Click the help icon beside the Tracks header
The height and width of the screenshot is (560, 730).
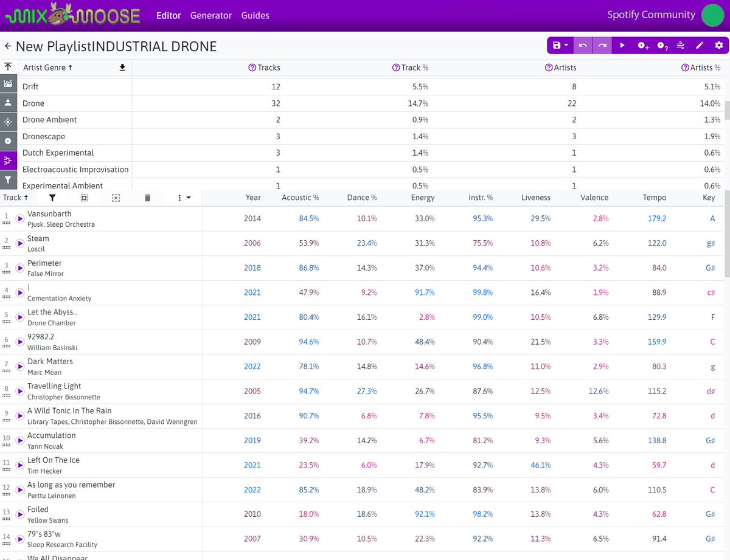(252, 67)
